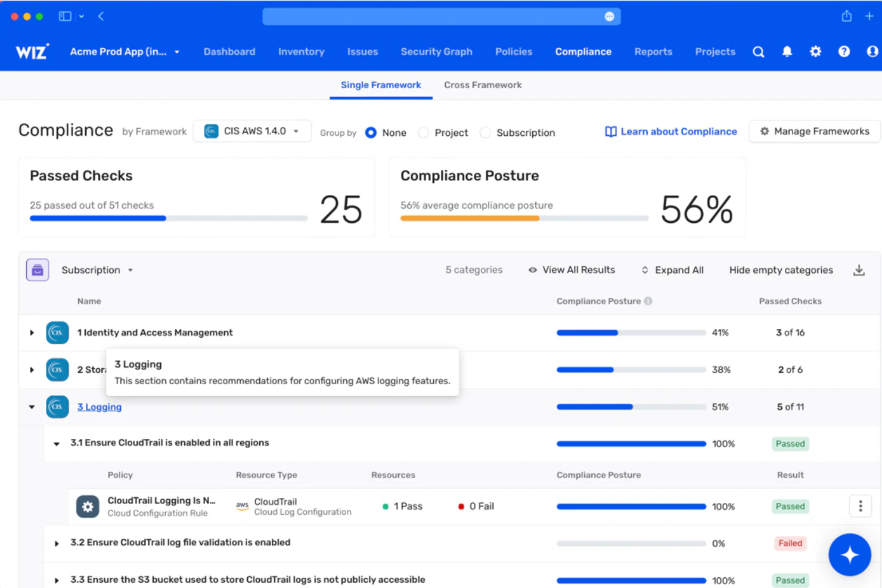Group results by Project
The width and height of the screenshot is (882, 588).
(x=424, y=132)
